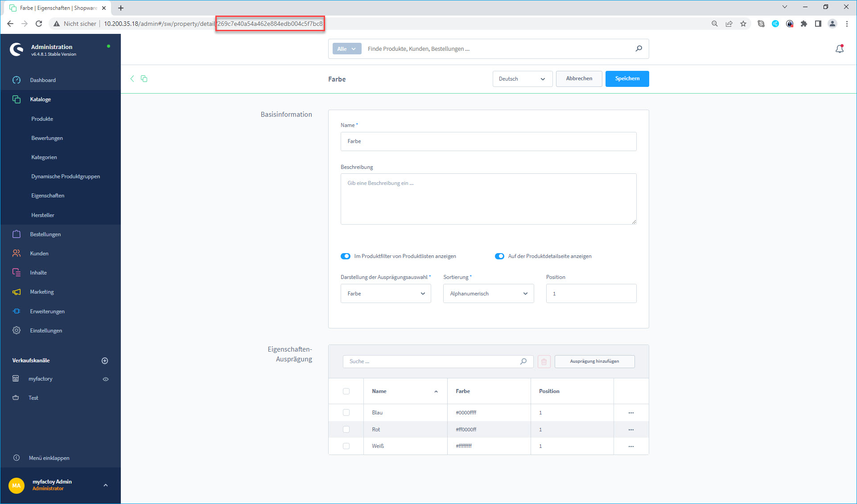
Task: Reload the browser page
Action: (x=39, y=24)
